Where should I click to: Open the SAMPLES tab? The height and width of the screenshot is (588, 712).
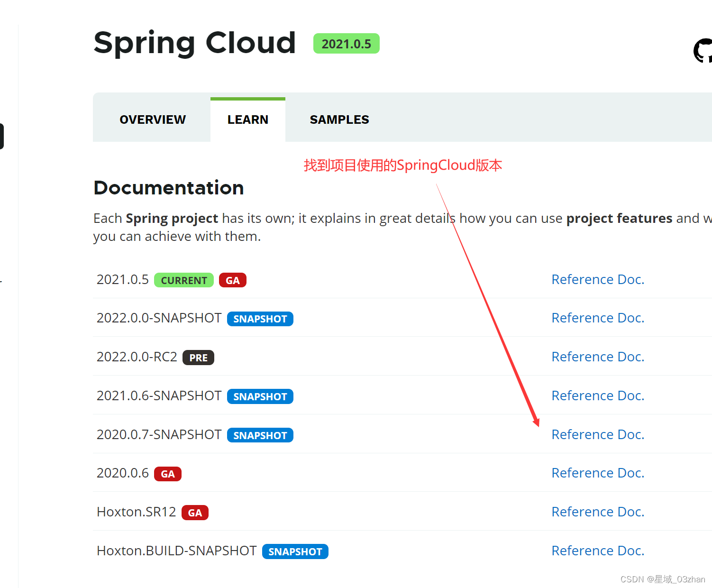pos(339,119)
